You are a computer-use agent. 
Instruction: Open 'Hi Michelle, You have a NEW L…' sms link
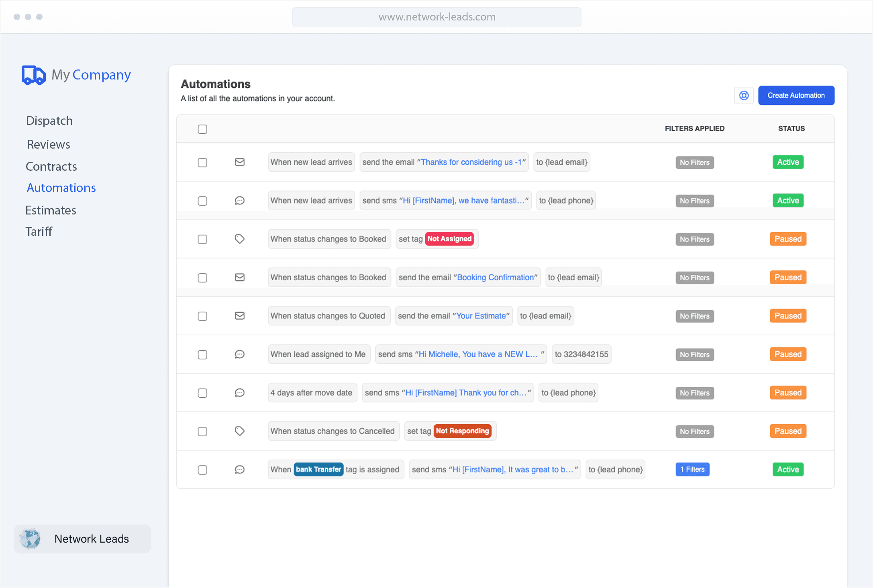478,354
